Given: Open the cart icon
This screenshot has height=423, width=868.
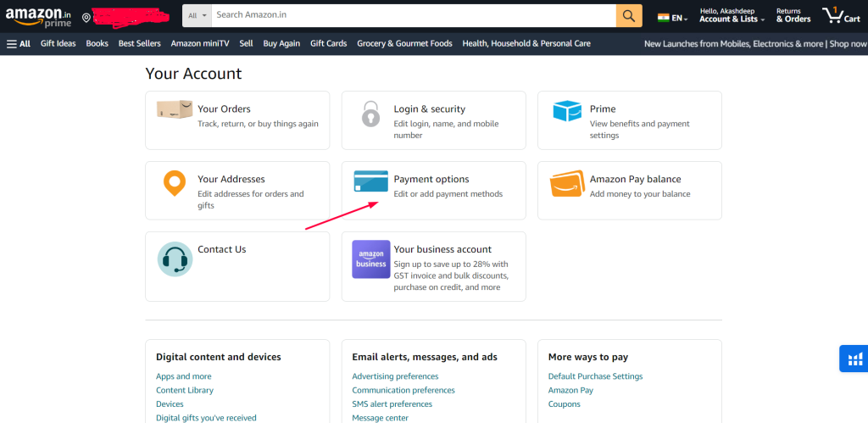Looking at the screenshot, I should coord(841,15).
